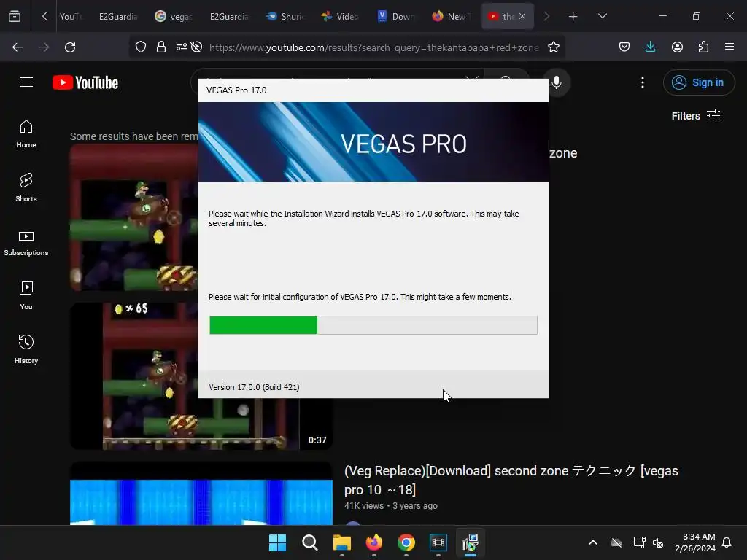Open the Save to Pocket icon
Screen dimensions: 747x560
click(624, 47)
